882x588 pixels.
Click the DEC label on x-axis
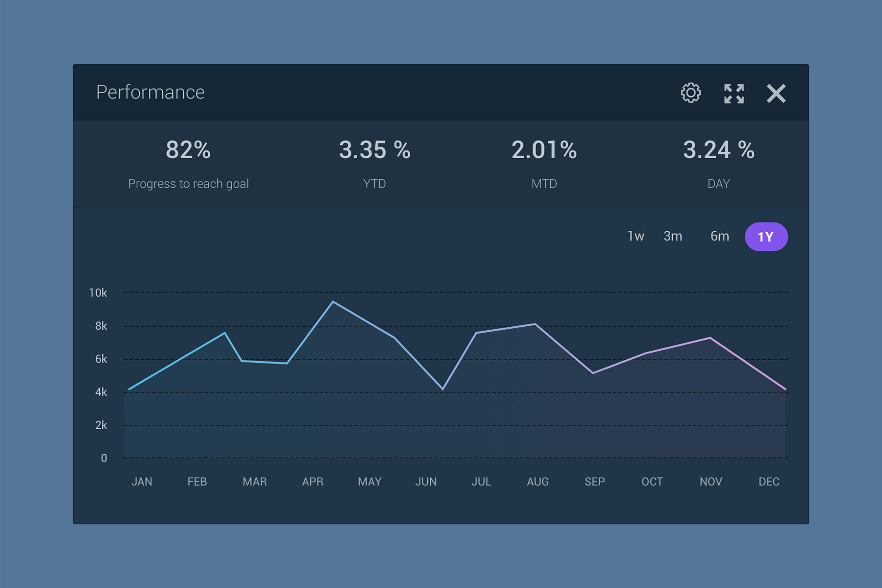click(768, 482)
